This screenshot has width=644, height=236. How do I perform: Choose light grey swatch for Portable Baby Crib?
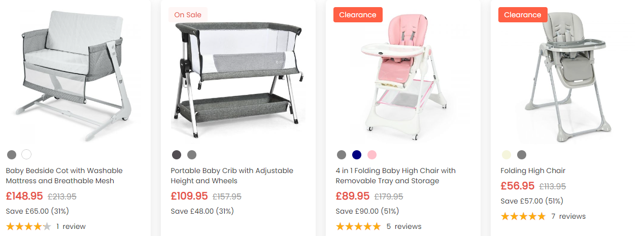[191, 155]
